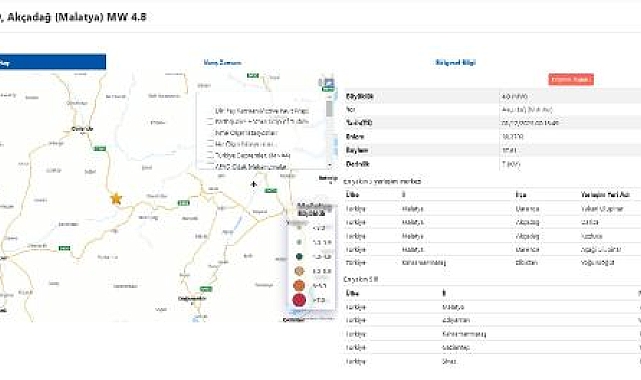Open the tab between Harita and Bölgesel Bilgi
This screenshot has width=641, height=380.
pyautogui.click(x=222, y=63)
